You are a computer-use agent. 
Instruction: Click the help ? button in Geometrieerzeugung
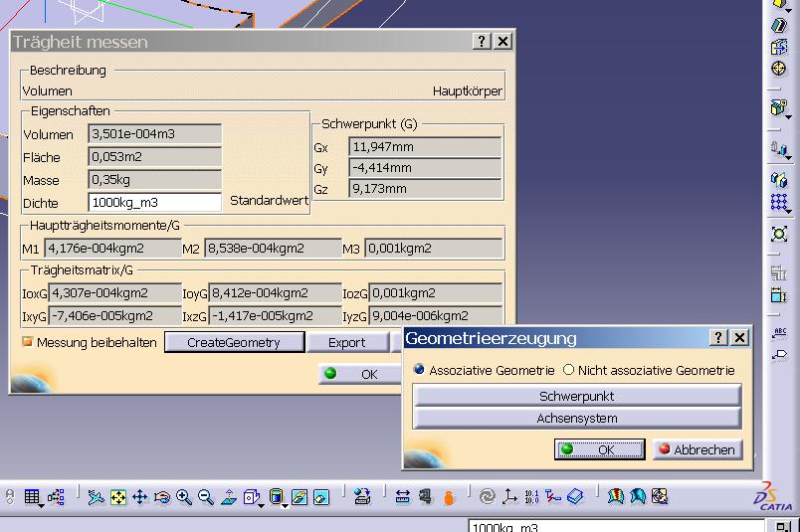(718, 337)
